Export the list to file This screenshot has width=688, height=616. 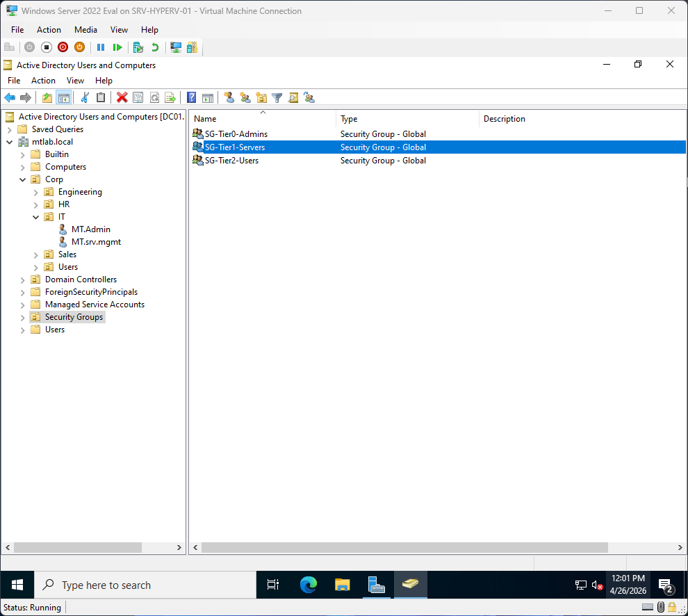pyautogui.click(x=170, y=97)
